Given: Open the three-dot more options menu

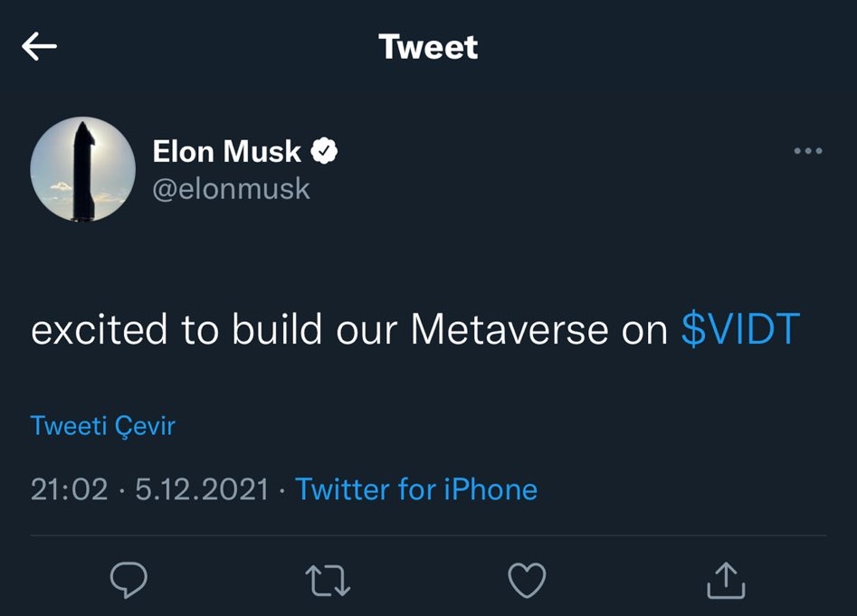Looking at the screenshot, I should [x=807, y=151].
